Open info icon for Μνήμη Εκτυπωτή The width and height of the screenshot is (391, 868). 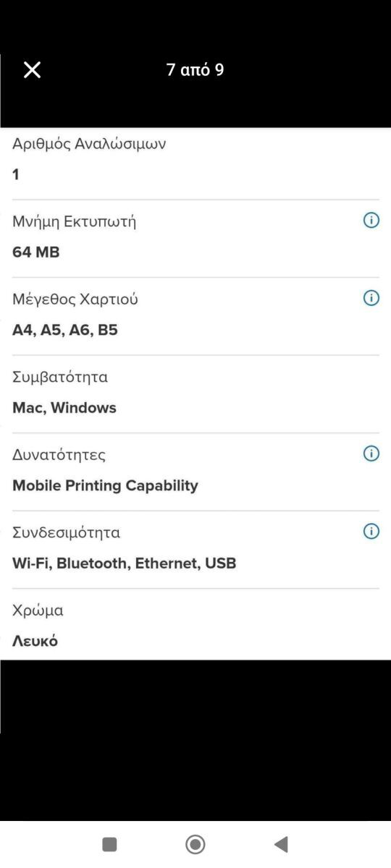[371, 221]
